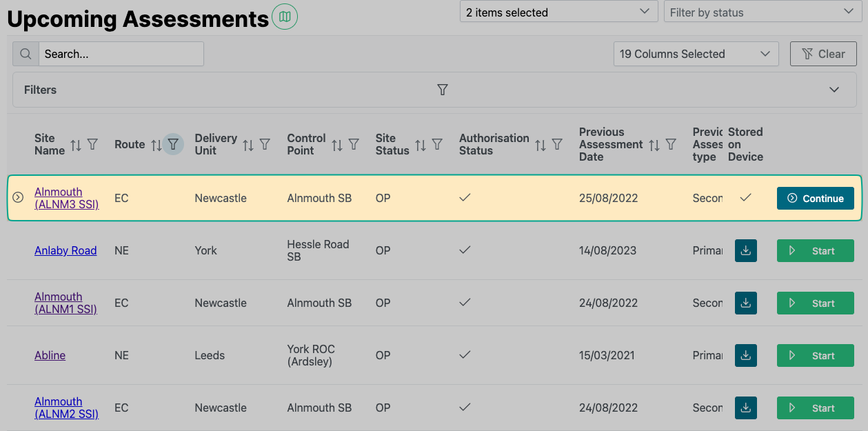The width and height of the screenshot is (868, 431).
Task: Sort the Control Point column
Action: tap(337, 145)
